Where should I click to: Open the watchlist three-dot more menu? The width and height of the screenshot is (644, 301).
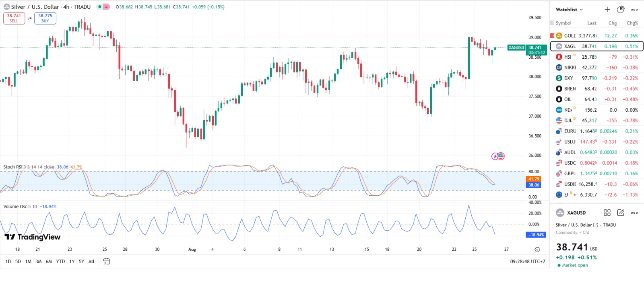pos(634,10)
